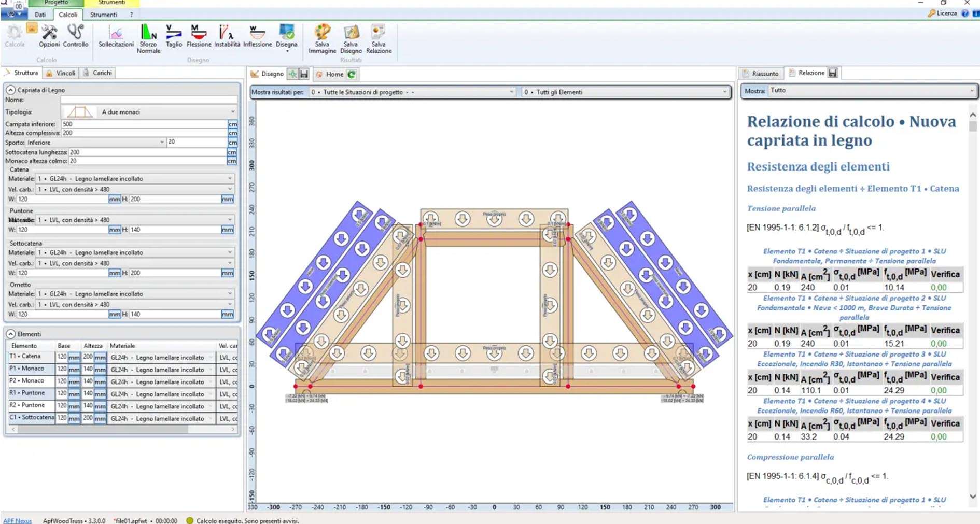Click the Licenza button

coord(943,13)
